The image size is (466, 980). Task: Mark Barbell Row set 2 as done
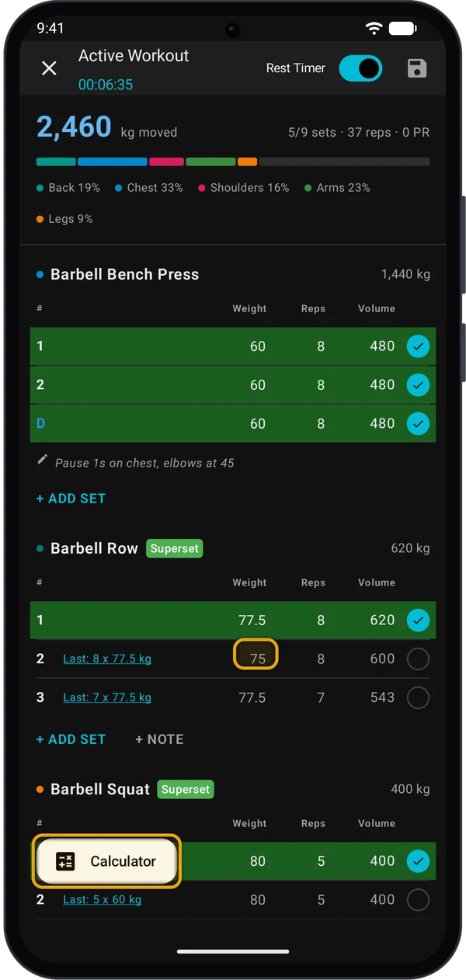coord(418,659)
